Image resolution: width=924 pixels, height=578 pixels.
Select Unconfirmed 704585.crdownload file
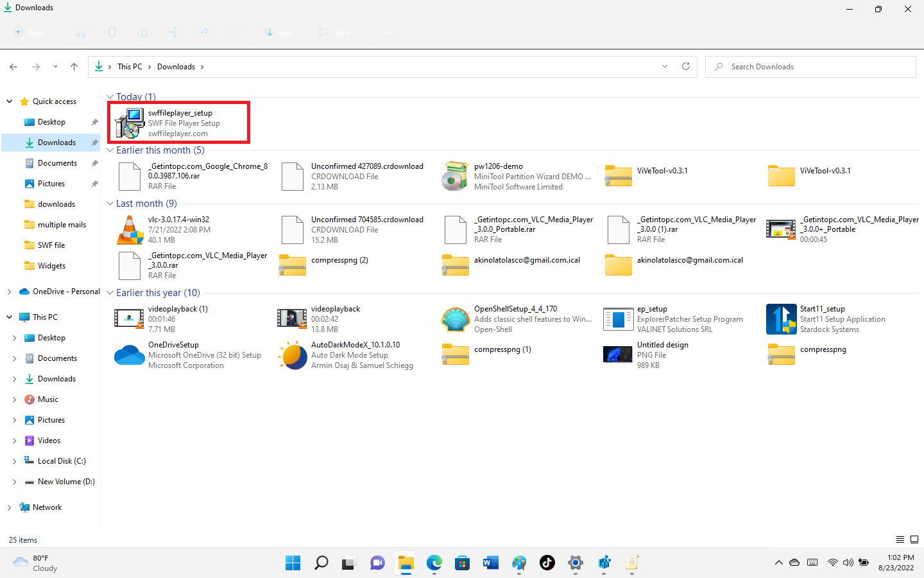[x=354, y=229]
